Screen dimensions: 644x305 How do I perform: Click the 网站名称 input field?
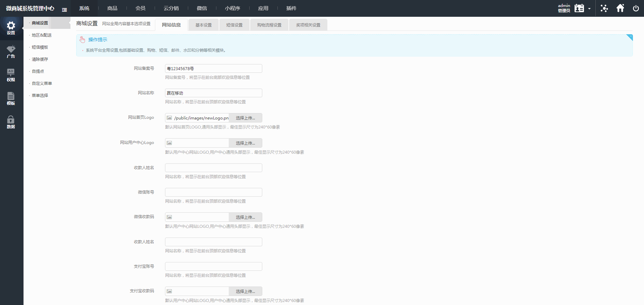213,93
